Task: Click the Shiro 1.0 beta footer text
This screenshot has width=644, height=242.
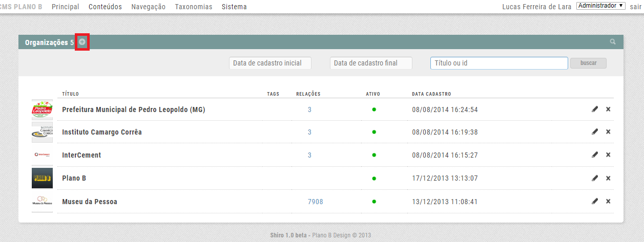Action: pos(289,235)
